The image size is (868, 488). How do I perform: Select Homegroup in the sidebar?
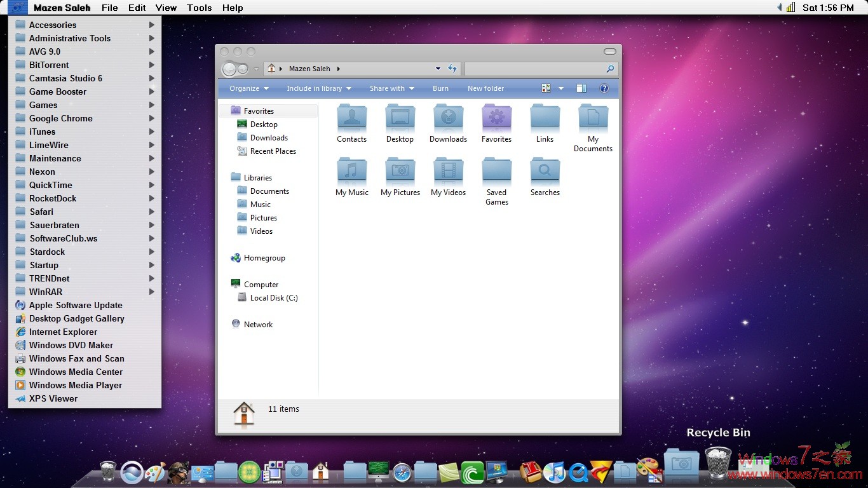tap(263, 258)
